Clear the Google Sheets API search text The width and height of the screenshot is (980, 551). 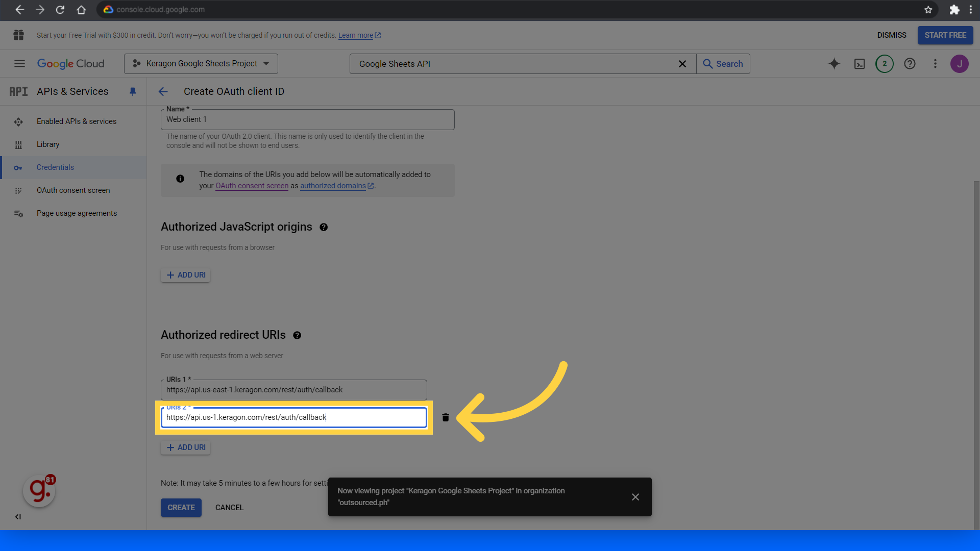682,64
